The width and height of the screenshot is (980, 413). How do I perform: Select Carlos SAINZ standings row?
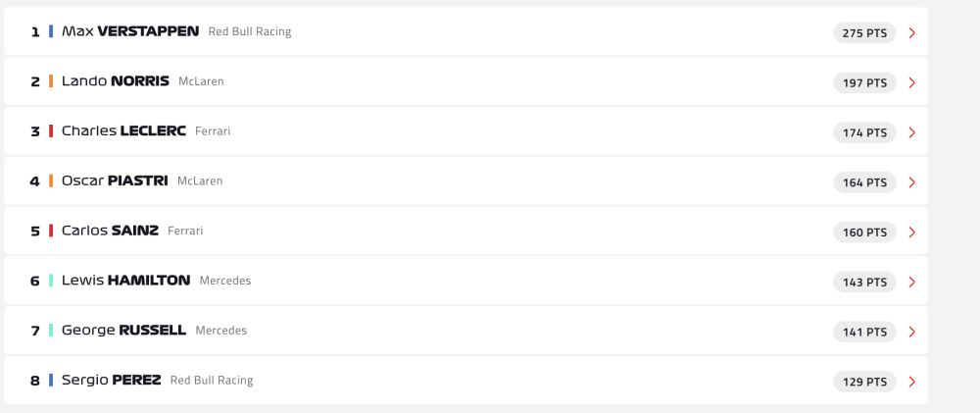pyautogui.click(x=465, y=231)
